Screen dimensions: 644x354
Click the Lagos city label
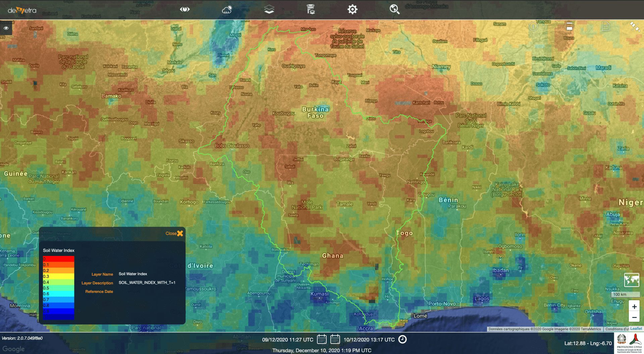click(482, 299)
